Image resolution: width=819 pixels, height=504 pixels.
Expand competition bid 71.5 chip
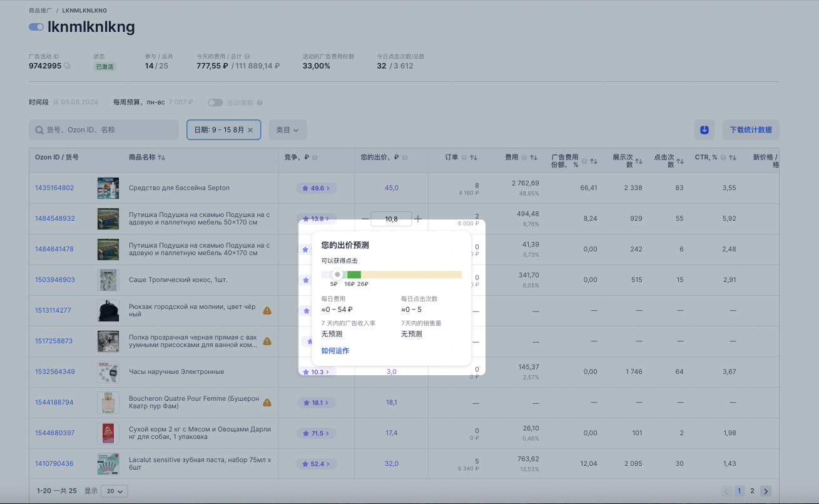[317, 433]
